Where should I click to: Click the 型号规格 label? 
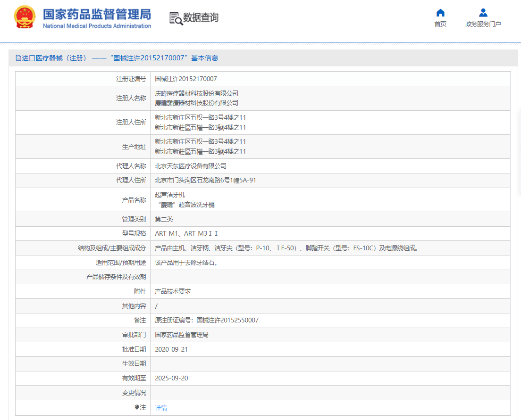pos(134,233)
